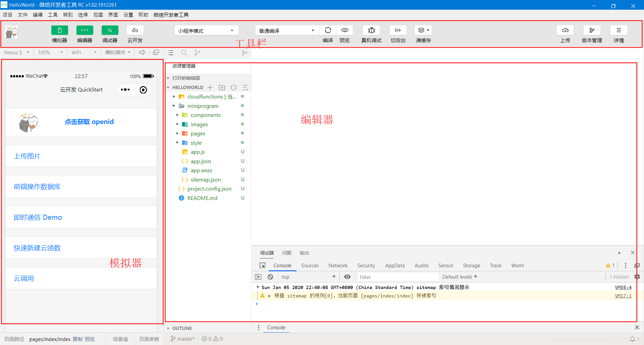The width and height of the screenshot is (644, 345).
Task: Detach simulator into separate window
Action: (x=156, y=52)
